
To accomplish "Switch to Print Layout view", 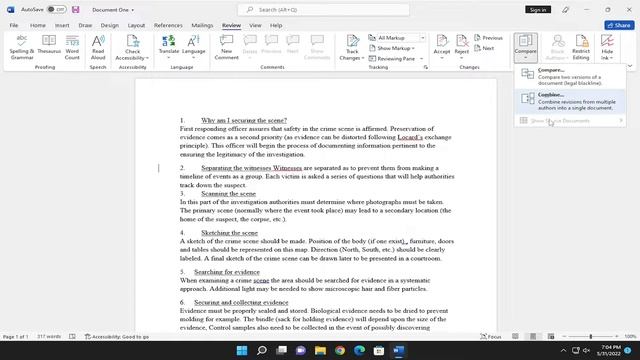I will (533, 336).
